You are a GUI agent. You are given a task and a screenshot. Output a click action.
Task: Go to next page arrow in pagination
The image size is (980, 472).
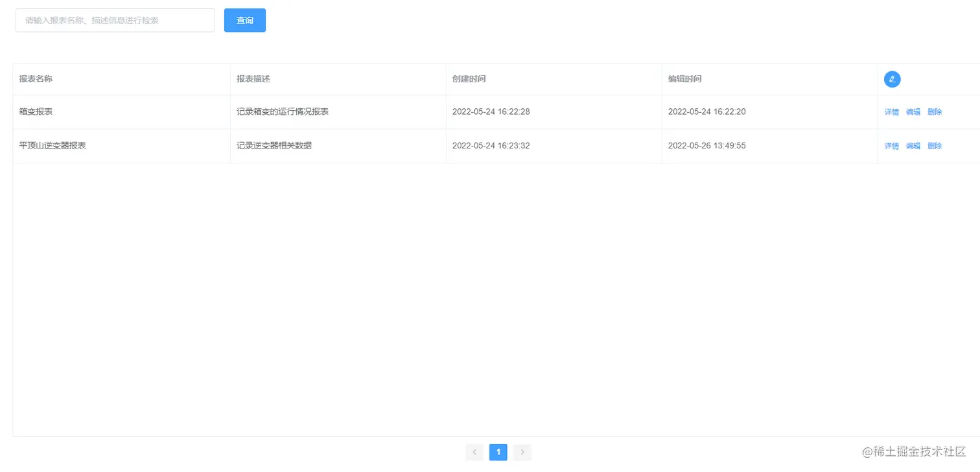[522, 452]
